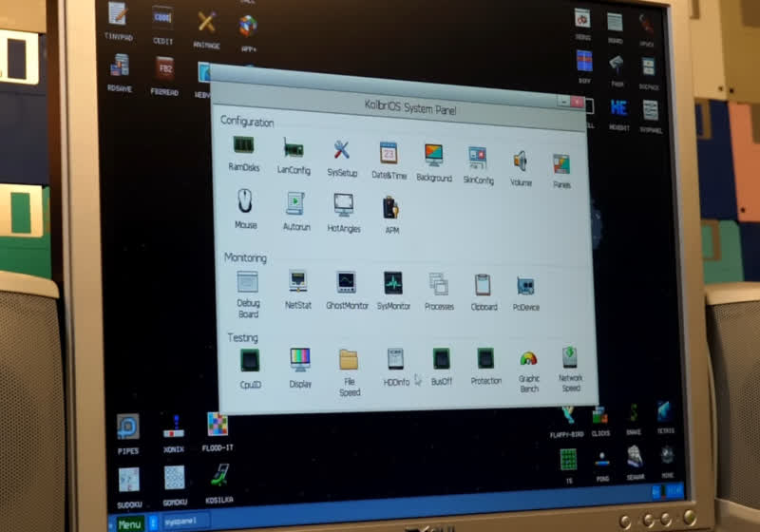
Task: Launch the MINE game icon
Action: 667,463
